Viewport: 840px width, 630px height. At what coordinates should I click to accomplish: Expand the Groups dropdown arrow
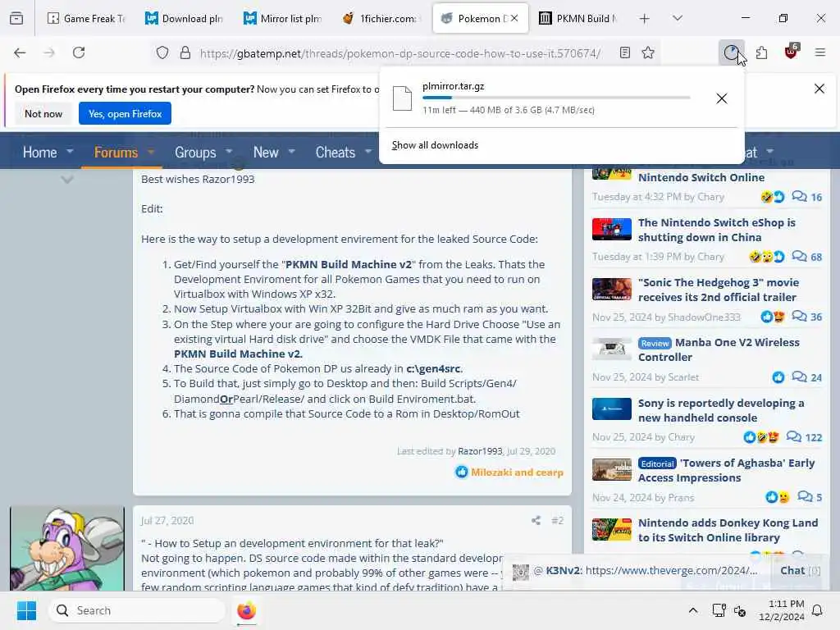(x=229, y=152)
